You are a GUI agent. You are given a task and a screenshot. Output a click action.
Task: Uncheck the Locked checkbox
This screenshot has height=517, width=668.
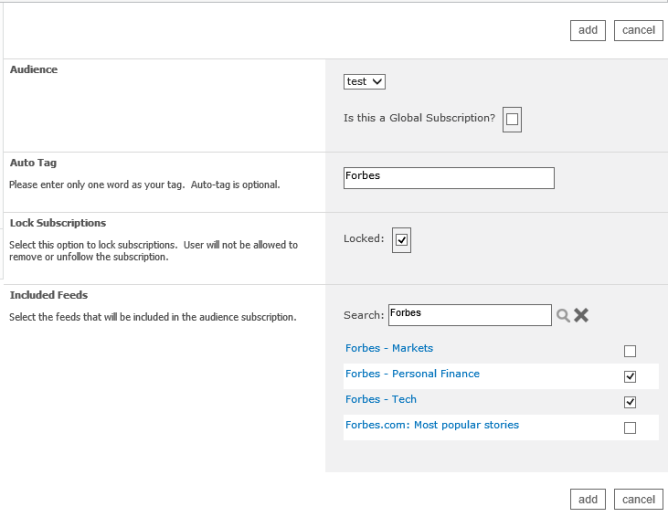click(402, 240)
